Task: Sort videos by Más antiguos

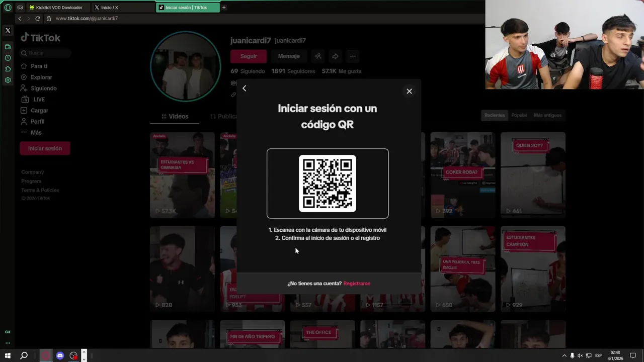Action: click(x=547, y=115)
